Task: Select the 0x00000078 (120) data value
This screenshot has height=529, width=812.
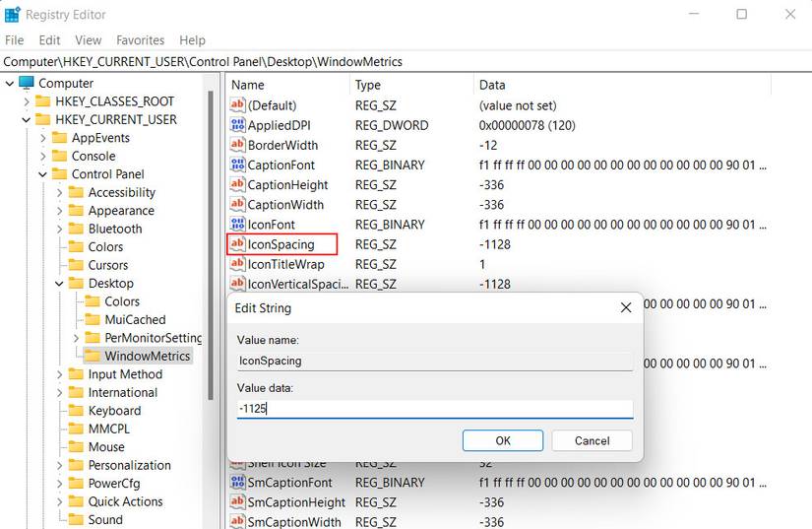Action: [528, 125]
